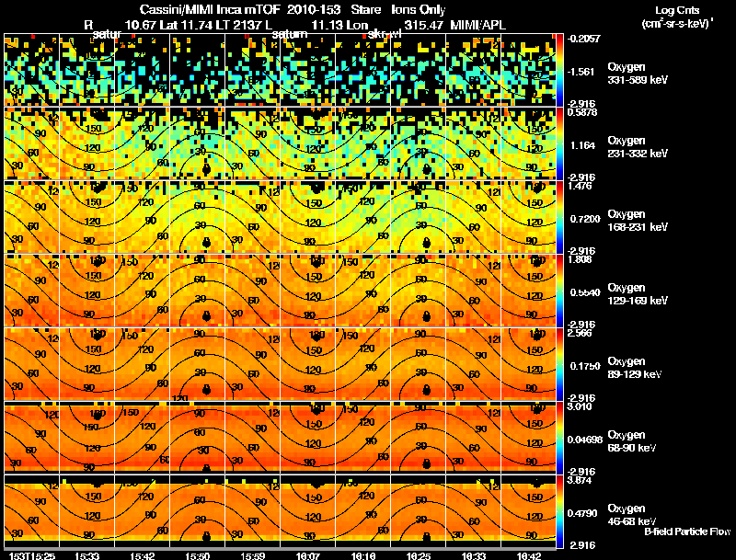Select the 0.1750 color scale value
The width and height of the screenshot is (736, 560).
(585, 366)
